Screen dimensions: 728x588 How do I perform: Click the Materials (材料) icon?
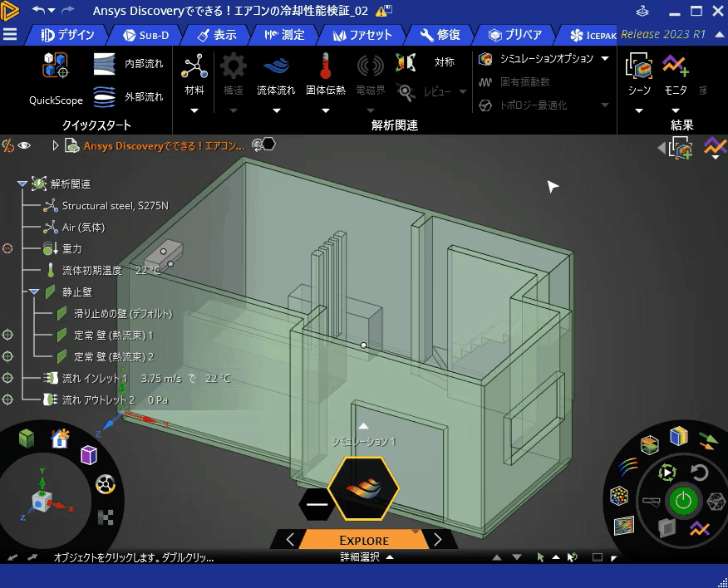pos(194,66)
